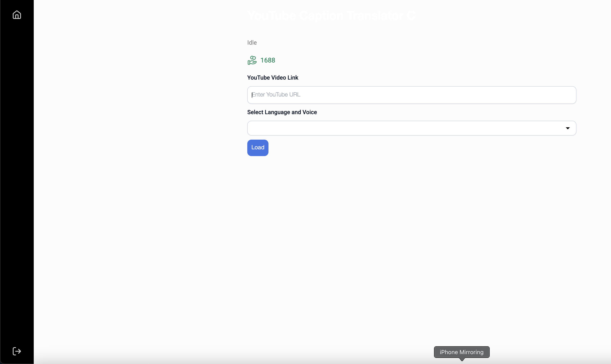Click the pointer tip below iPhone Mirroring tooltip

pos(462,360)
